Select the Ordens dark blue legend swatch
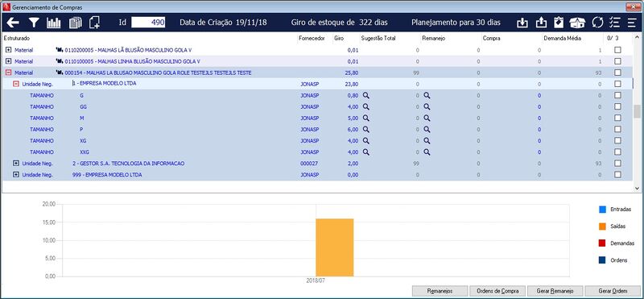The width and height of the screenshot is (644, 299). coord(602,260)
